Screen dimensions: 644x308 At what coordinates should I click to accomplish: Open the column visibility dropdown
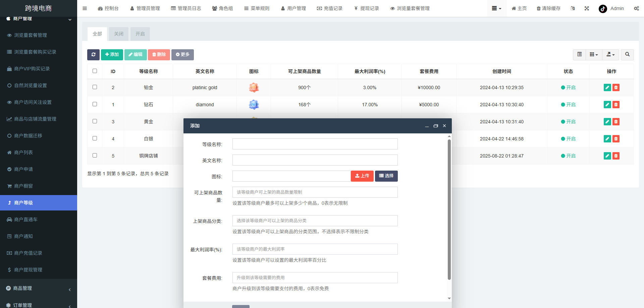tap(594, 54)
